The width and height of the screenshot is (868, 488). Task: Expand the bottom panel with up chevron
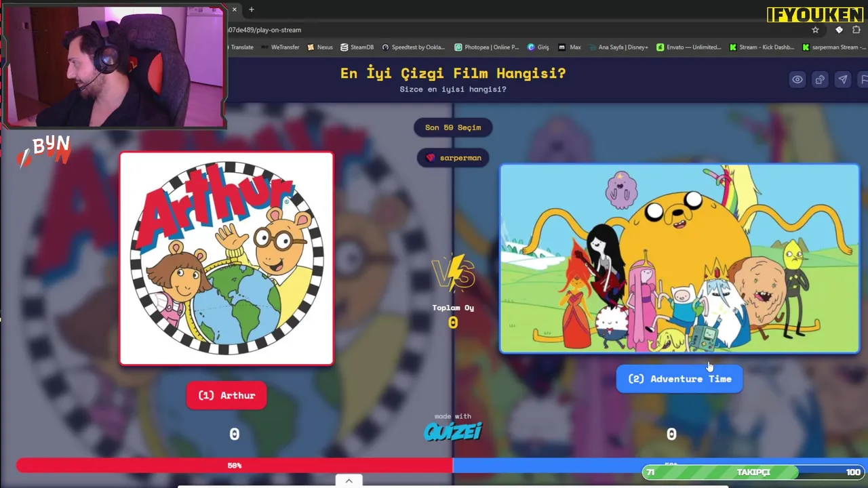click(x=349, y=481)
